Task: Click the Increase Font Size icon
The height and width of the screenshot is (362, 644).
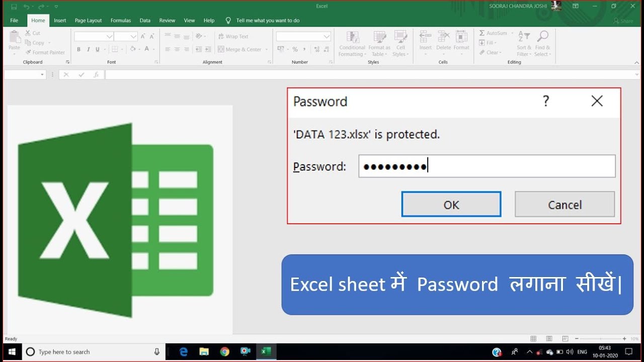Action: click(x=143, y=36)
